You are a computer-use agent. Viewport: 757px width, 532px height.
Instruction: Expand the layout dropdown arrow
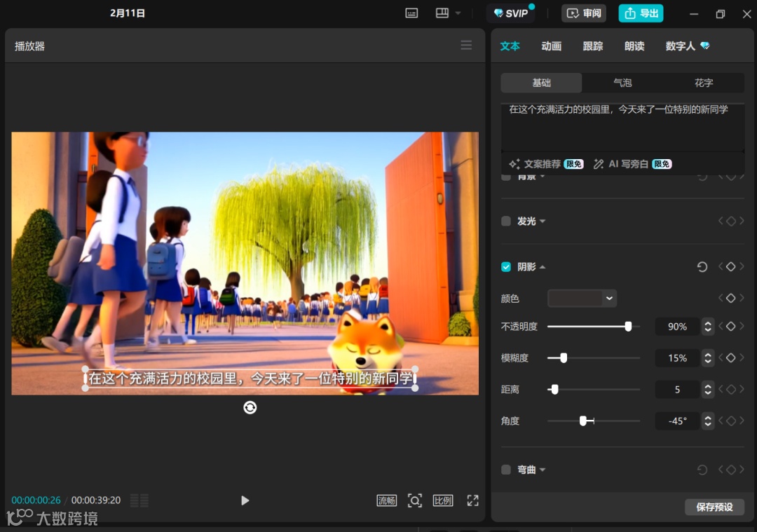[458, 13]
